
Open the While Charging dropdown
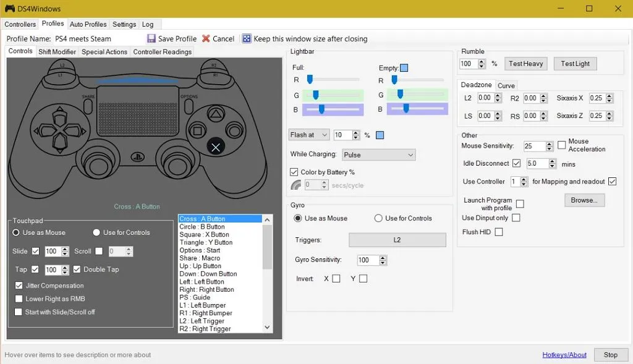pos(378,154)
